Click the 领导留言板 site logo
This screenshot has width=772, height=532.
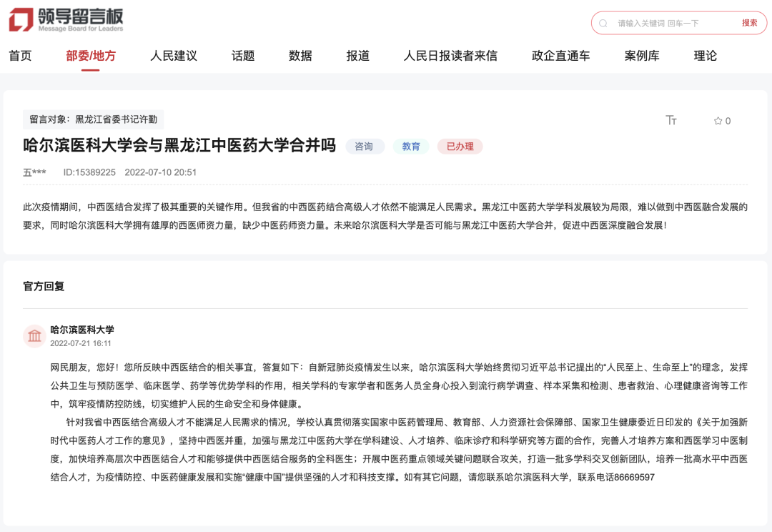tap(66, 20)
